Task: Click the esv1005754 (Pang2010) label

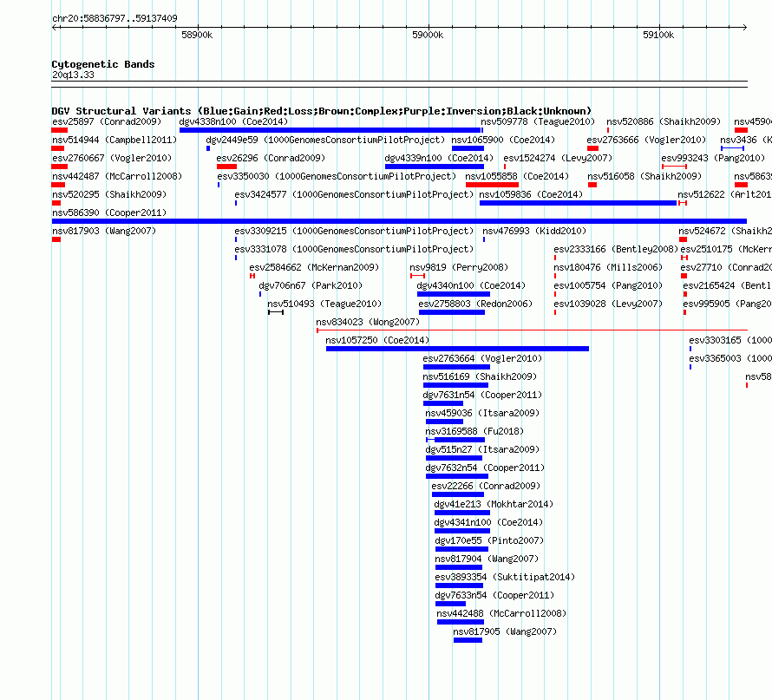Action: pyautogui.click(x=608, y=285)
